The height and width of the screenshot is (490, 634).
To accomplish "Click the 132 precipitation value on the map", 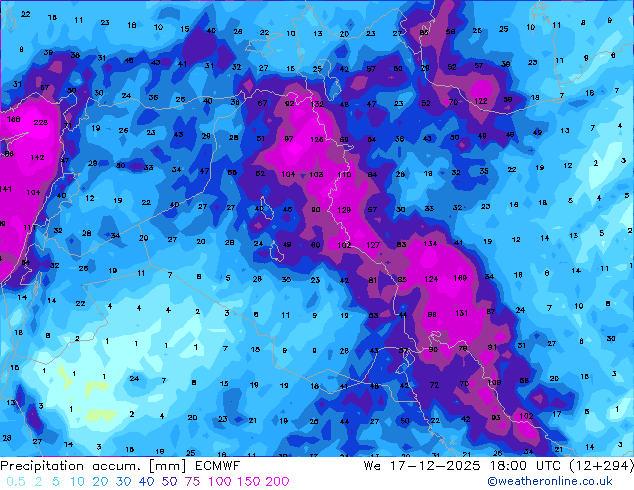I will pos(317,104).
